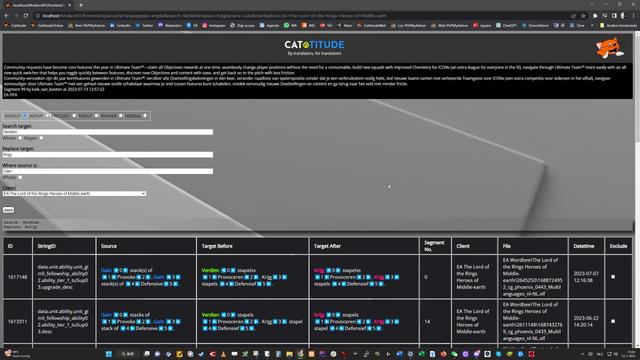Focus the Replace target input field

click(108, 155)
